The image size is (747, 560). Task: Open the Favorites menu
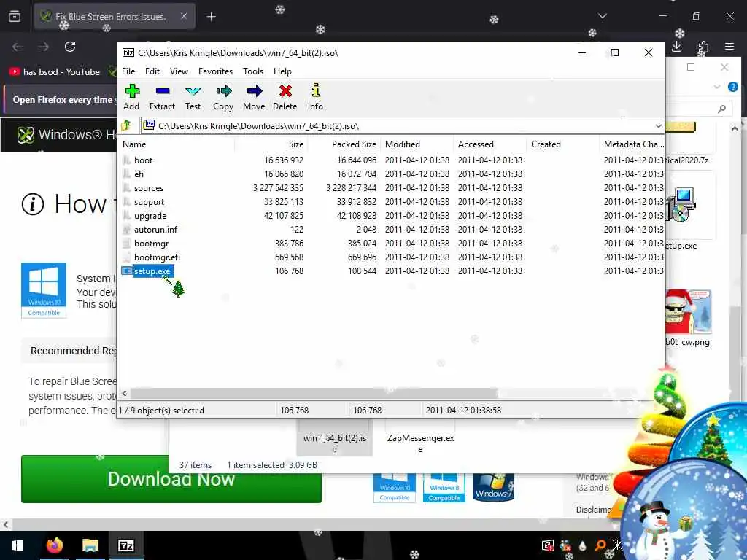(215, 71)
